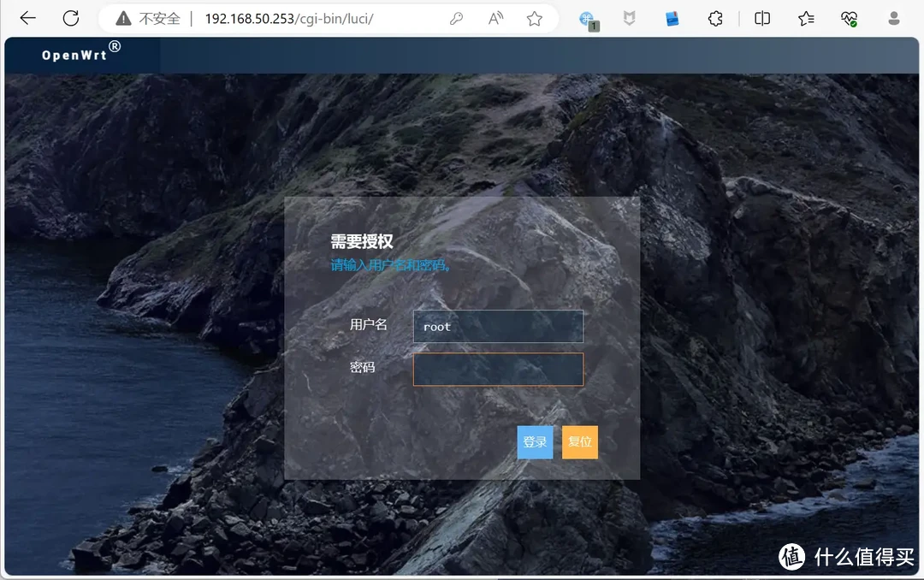This screenshot has height=580, width=924.
Task: Click the gray shield extension icon
Action: [x=629, y=18]
